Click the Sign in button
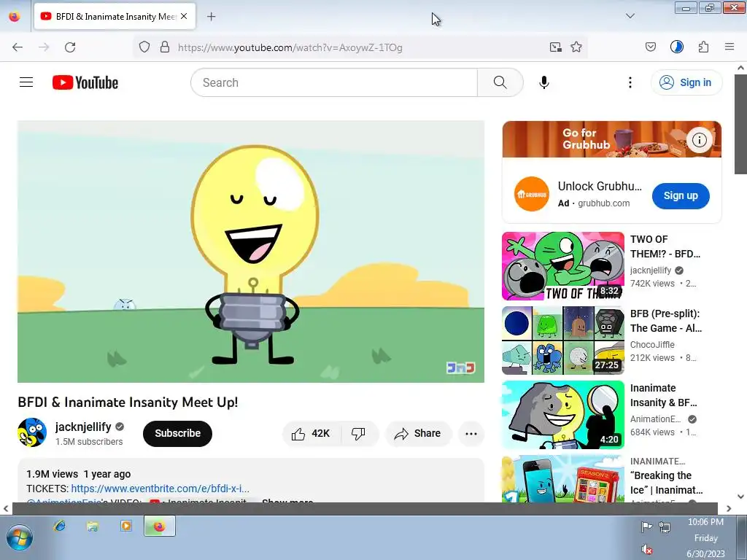This screenshot has height=560, width=747. [686, 82]
